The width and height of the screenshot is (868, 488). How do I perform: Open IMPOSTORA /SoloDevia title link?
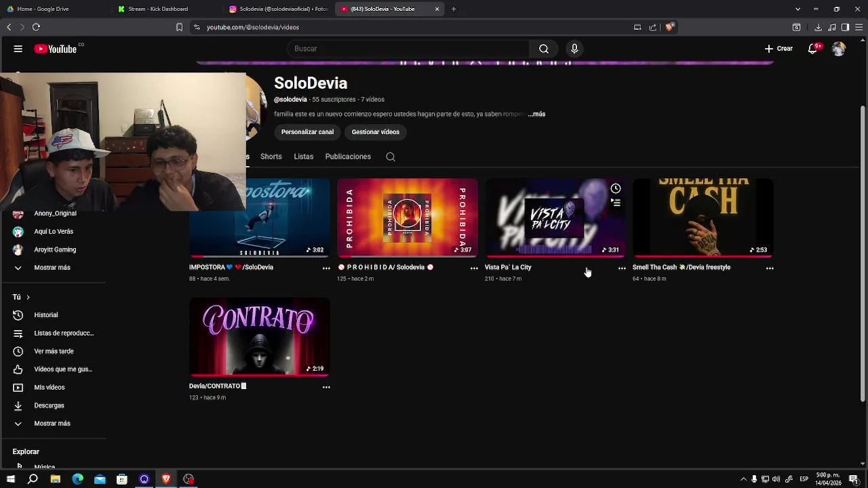[231, 267]
